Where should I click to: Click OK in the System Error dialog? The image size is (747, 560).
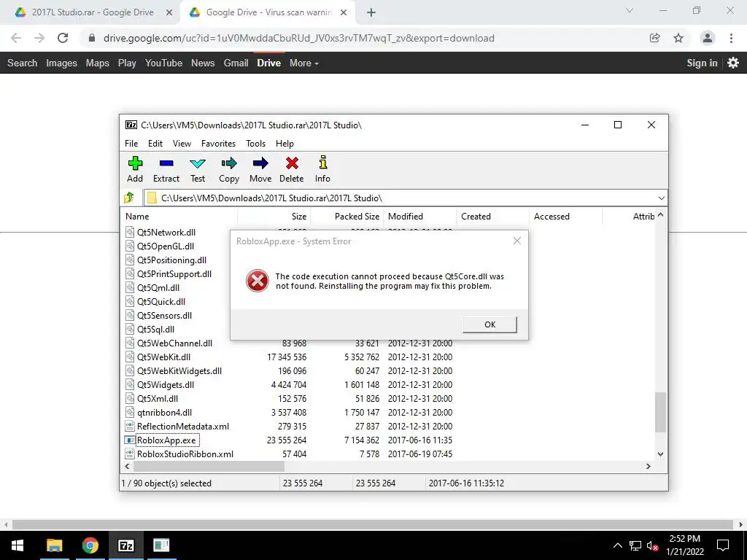489,324
